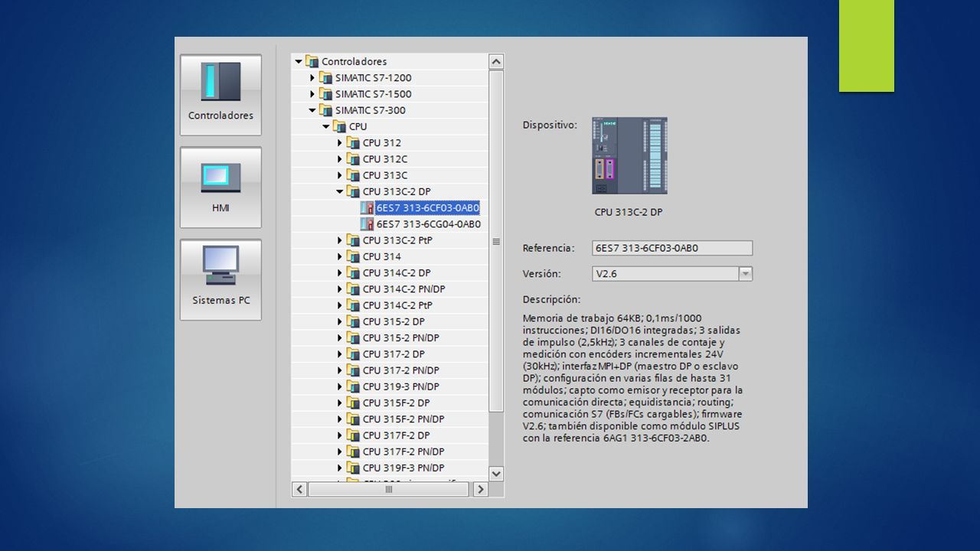Click the CPU 319-3 PN/DP folder icon
The image size is (980, 551).
[353, 386]
